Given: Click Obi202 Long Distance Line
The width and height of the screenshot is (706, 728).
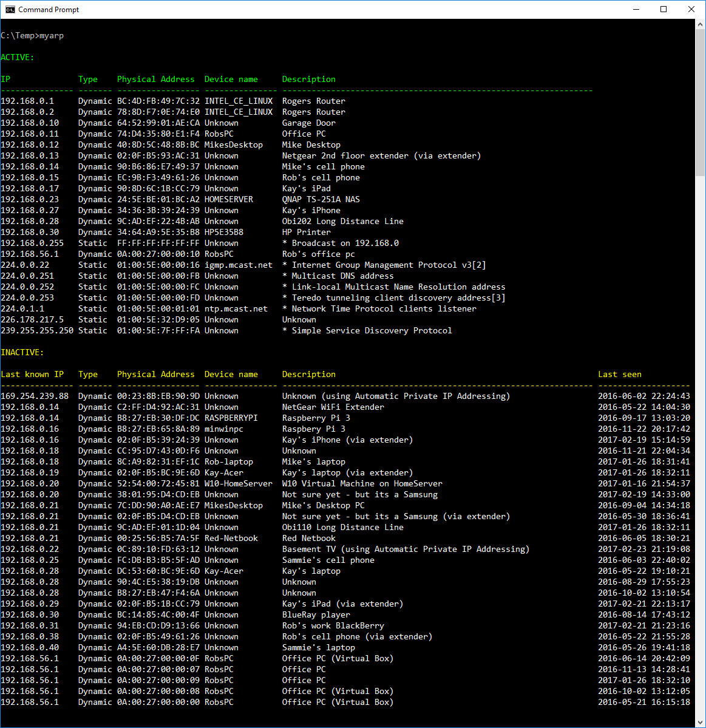Looking at the screenshot, I should coord(342,222).
